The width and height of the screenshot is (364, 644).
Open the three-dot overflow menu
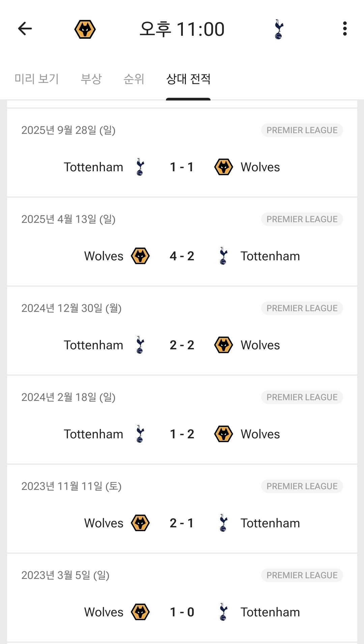click(344, 29)
